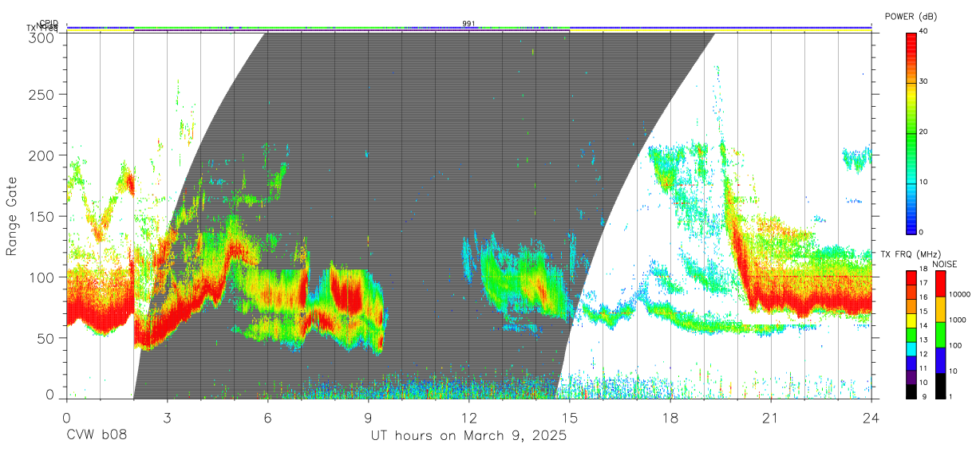Click the 0 label on the POWER scale
This screenshot has height=452, width=980.
(x=921, y=232)
